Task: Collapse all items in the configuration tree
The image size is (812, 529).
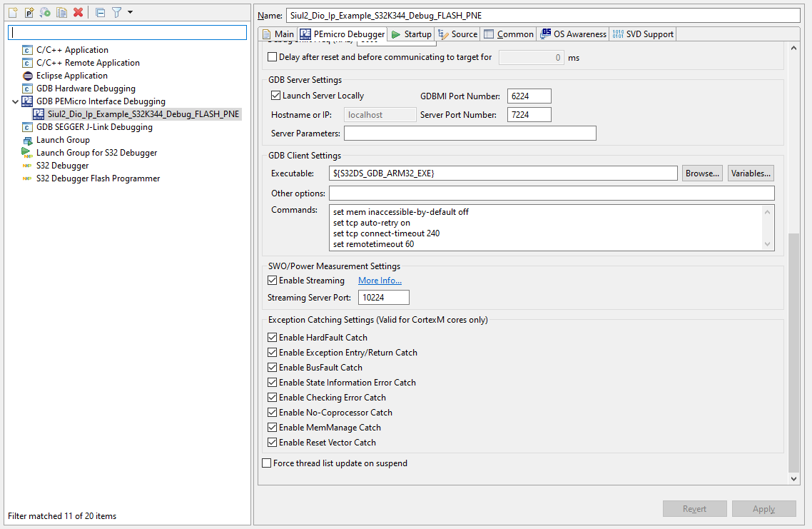Action: pyautogui.click(x=100, y=12)
